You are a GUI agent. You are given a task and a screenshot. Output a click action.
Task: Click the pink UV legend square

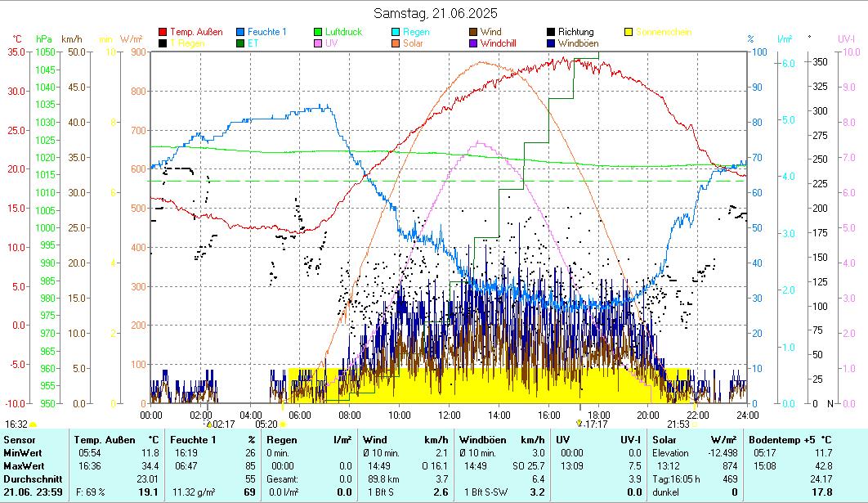tap(318, 43)
